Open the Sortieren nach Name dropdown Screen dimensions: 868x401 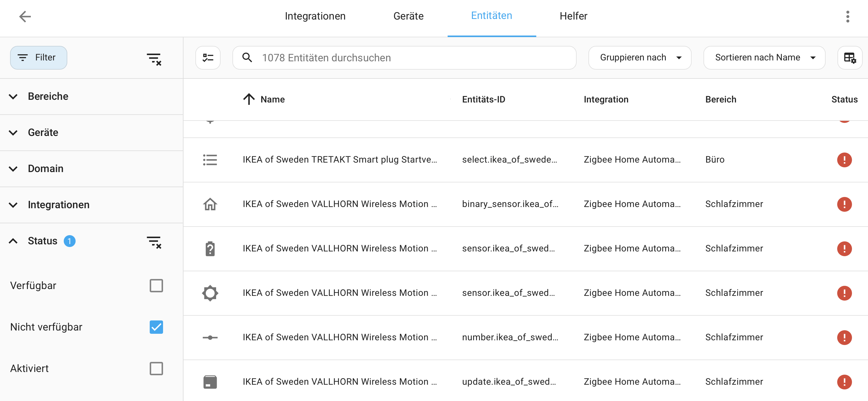coord(764,58)
